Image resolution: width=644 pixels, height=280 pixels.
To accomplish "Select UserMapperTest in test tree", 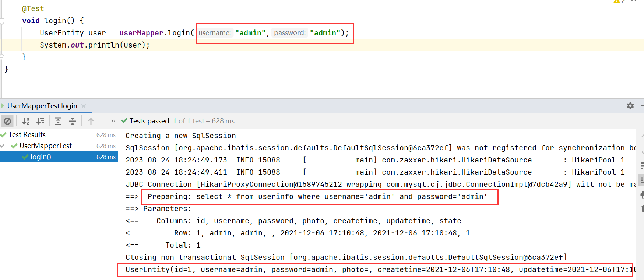I will click(46, 146).
